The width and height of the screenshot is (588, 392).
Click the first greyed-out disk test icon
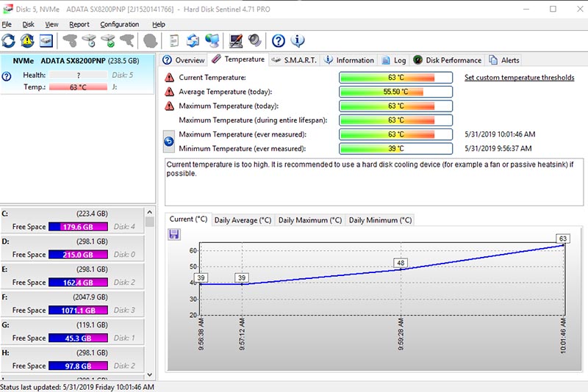tap(70, 41)
